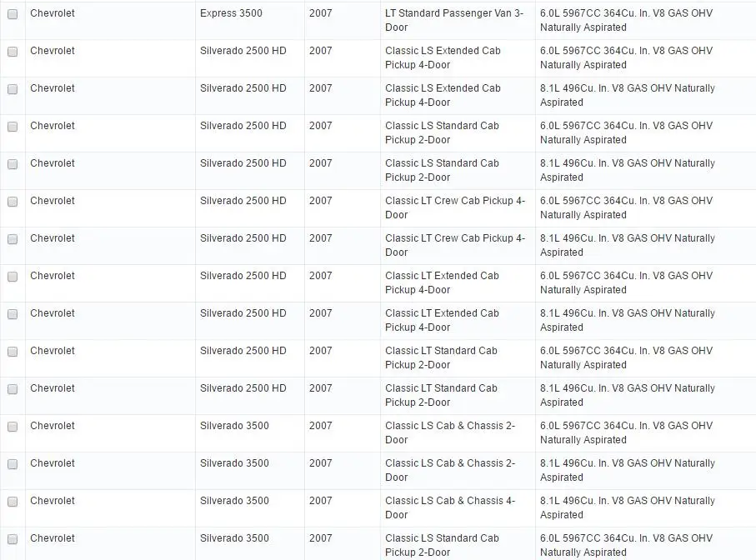This screenshot has height=560, width=756.
Task: Click year 2007 in LT Standard Cab 6.0L row
Action: 321,351
